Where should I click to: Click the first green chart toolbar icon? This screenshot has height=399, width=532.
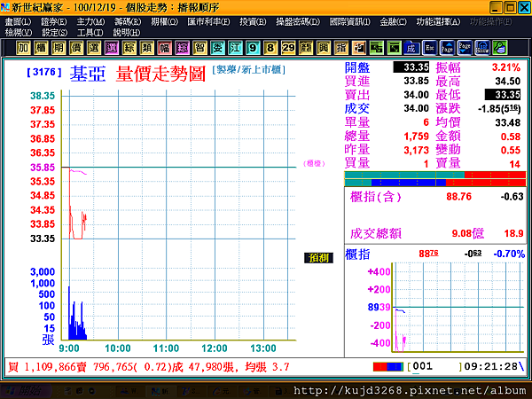[376, 48]
